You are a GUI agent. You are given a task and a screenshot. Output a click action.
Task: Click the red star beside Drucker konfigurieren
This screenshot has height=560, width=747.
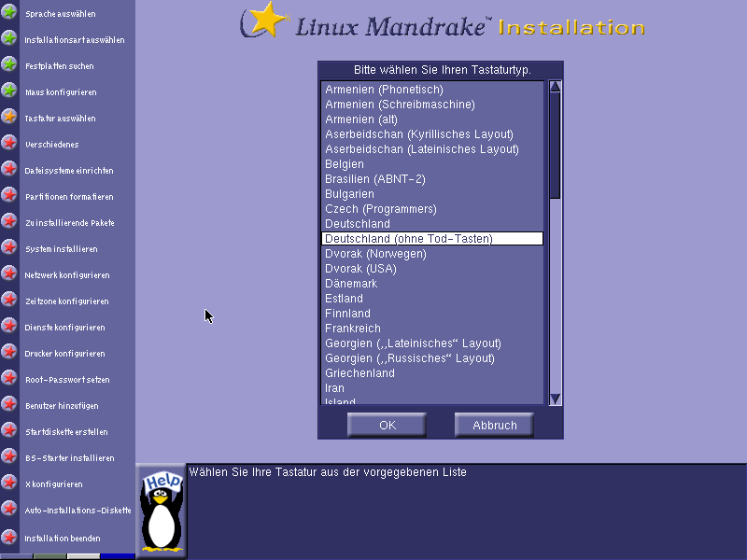(x=9, y=353)
